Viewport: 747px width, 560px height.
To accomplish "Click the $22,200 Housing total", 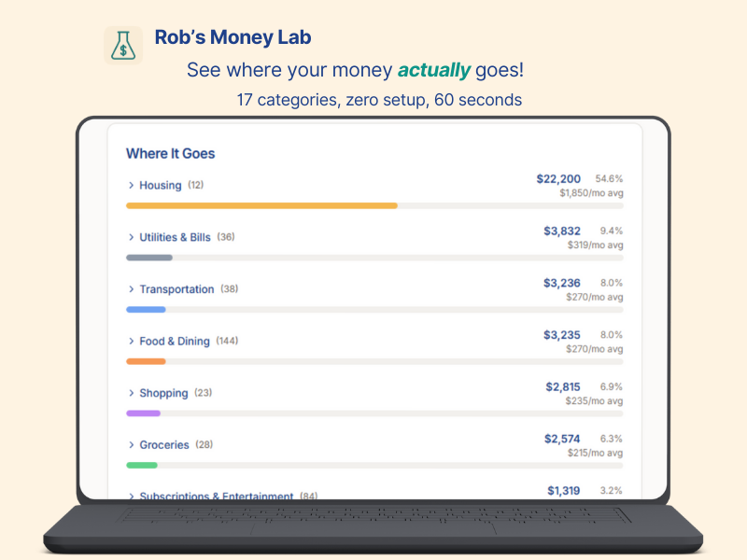I will tap(559, 178).
